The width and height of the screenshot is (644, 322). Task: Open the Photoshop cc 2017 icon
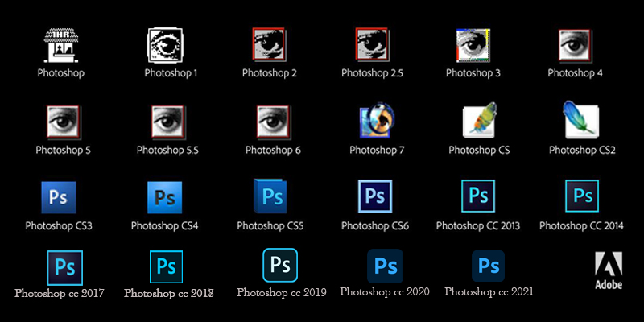65,268
